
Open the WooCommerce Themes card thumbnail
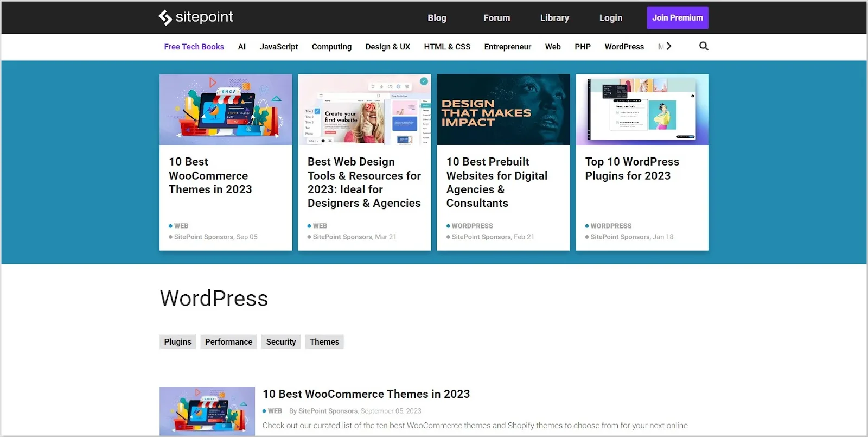[x=226, y=110]
